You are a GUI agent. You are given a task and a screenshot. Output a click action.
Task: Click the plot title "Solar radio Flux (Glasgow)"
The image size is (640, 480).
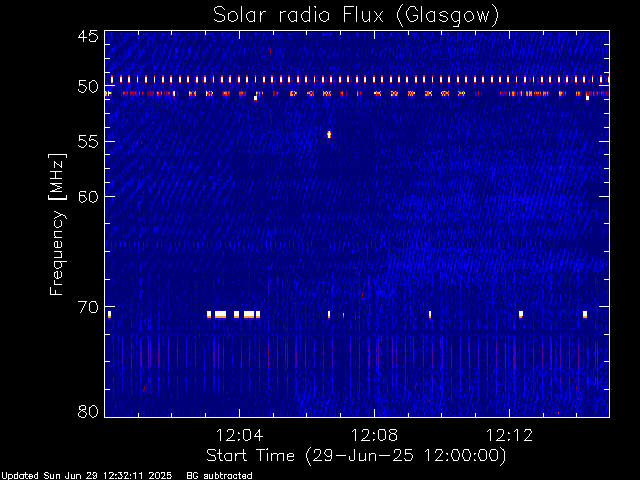356,16
